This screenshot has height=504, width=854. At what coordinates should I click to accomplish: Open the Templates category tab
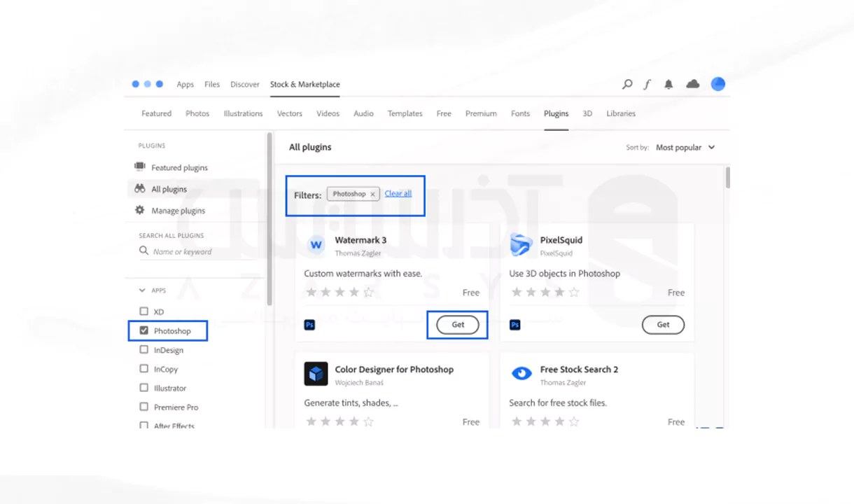pos(405,113)
